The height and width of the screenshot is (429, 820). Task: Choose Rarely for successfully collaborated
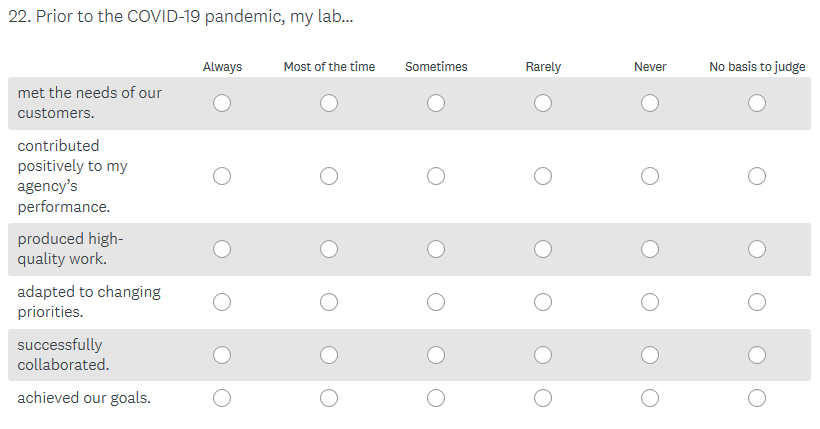[543, 355]
